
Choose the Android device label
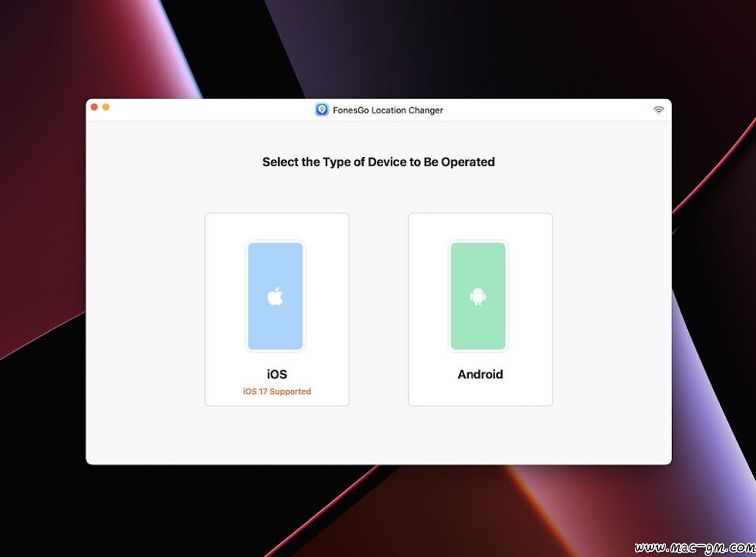(480, 374)
